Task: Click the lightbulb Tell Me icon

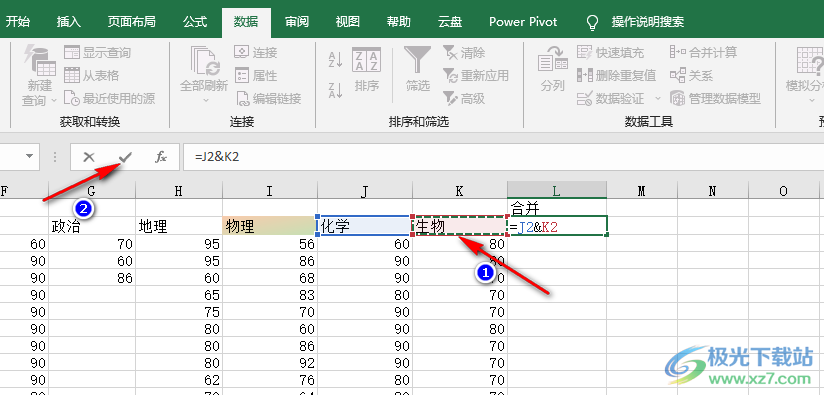Action: 592,22
